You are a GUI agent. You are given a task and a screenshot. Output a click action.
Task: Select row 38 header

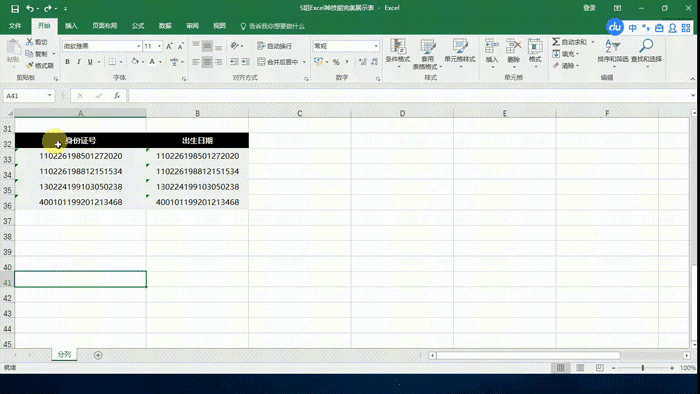pos(8,236)
